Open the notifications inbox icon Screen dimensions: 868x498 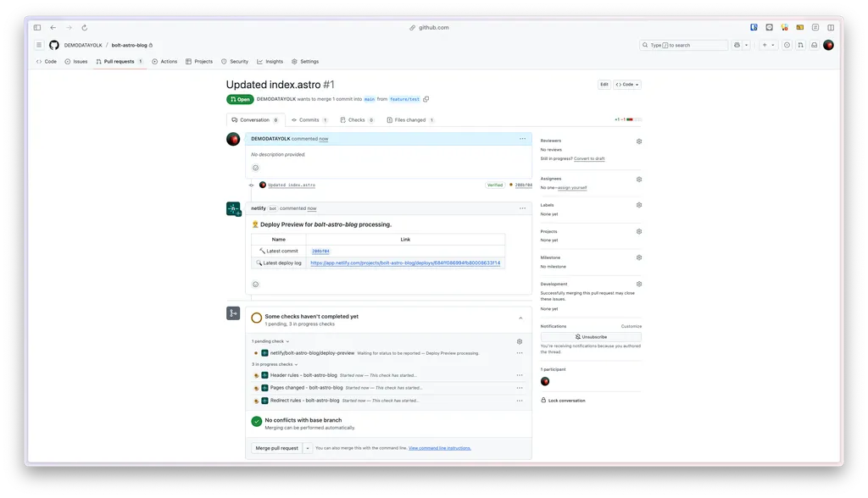(x=815, y=45)
